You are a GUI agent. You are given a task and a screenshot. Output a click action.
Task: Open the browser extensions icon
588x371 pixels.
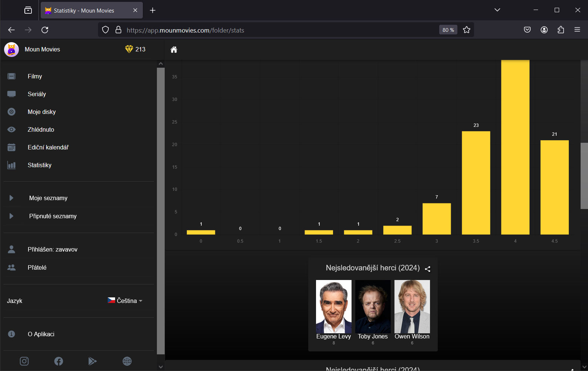pyautogui.click(x=561, y=30)
